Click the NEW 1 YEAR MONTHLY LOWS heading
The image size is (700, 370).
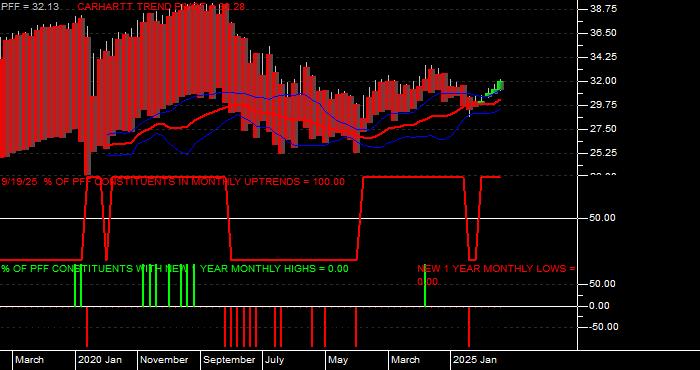496,275
